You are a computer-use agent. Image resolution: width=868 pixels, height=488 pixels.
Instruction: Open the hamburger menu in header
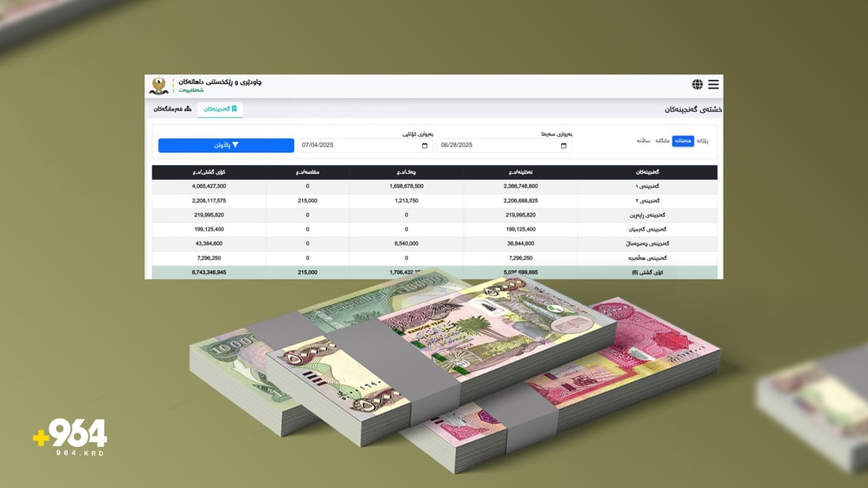click(x=713, y=84)
